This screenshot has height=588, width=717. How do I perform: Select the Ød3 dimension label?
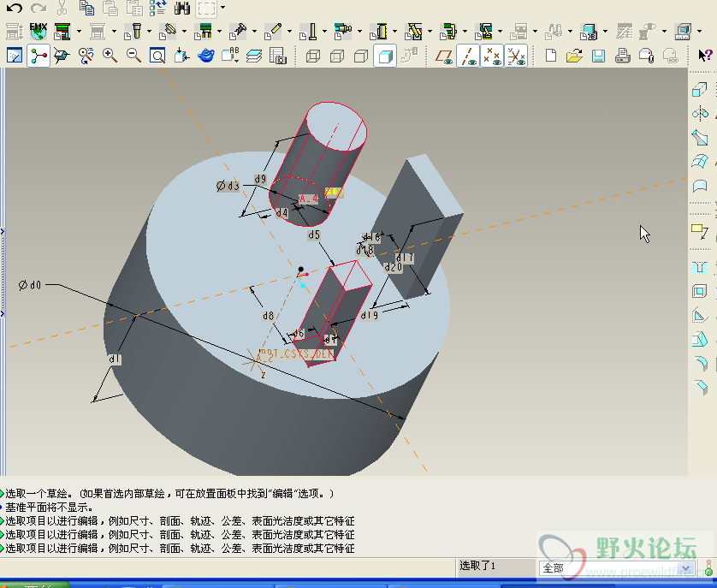[x=228, y=186]
